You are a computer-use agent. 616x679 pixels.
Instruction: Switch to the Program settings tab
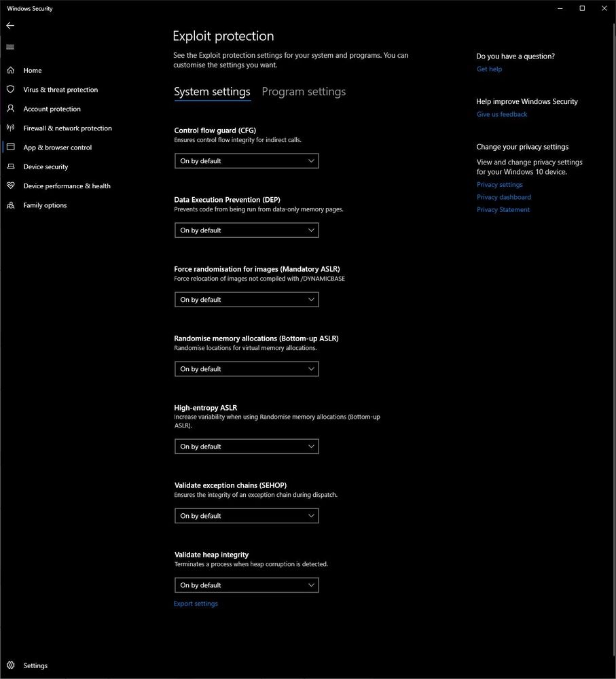click(304, 92)
